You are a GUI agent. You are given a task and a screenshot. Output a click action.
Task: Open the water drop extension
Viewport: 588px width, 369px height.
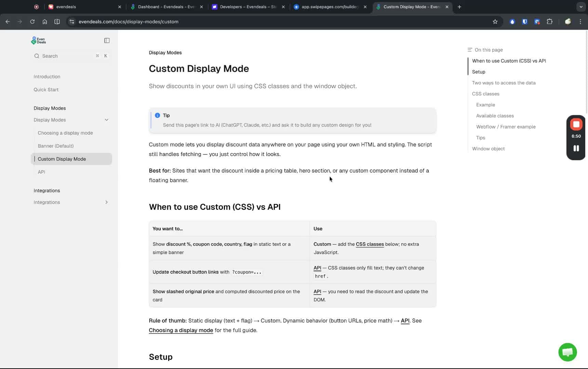512,22
